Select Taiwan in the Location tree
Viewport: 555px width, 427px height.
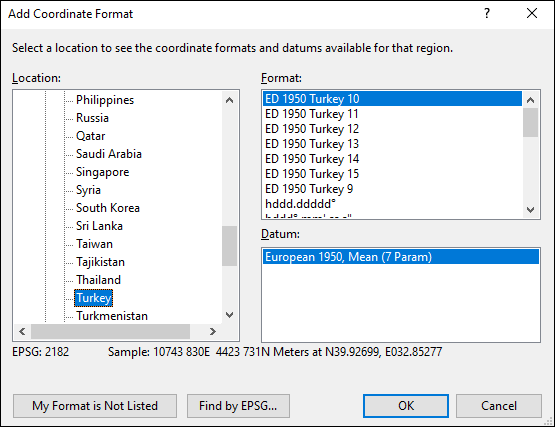[x=95, y=244]
